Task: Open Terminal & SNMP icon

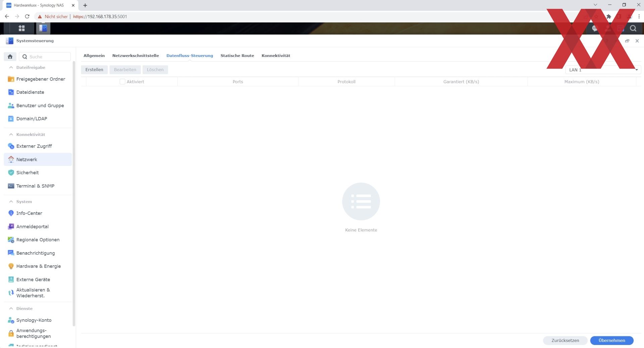Action: (x=11, y=186)
